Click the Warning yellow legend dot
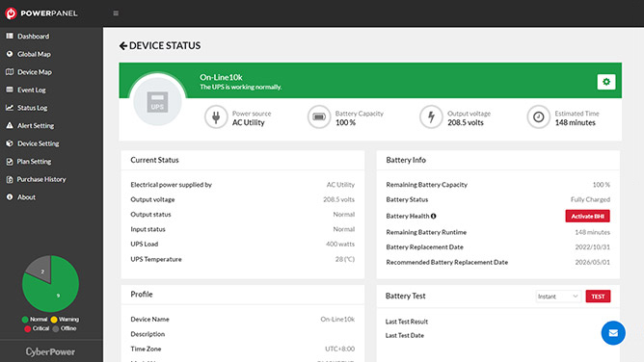Viewport: 644px width, 362px height. pyautogui.click(x=54, y=320)
